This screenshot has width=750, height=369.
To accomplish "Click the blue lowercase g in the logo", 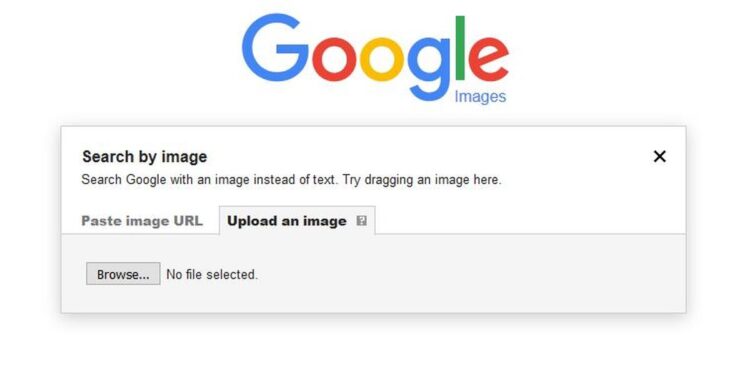I will pyautogui.click(x=429, y=69).
